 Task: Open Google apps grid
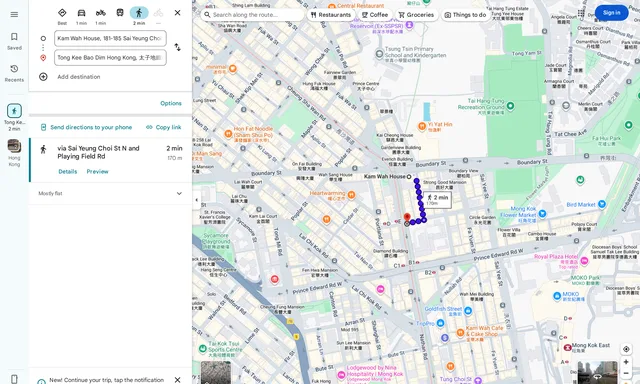[x=581, y=13]
